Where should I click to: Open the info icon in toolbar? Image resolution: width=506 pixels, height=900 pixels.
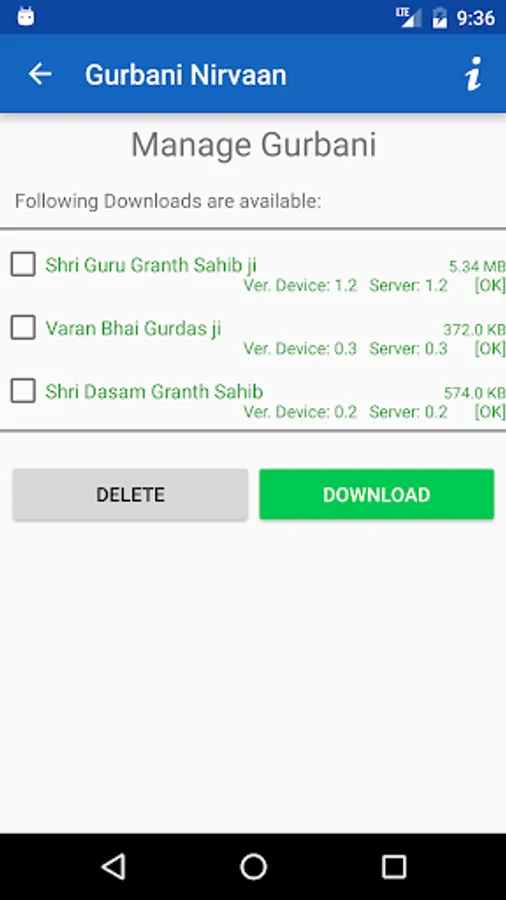click(473, 74)
